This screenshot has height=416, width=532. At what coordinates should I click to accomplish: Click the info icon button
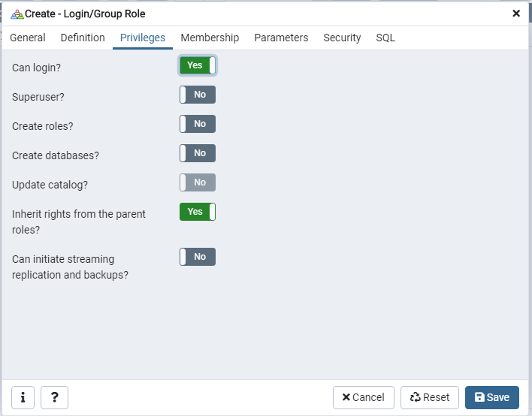23,397
